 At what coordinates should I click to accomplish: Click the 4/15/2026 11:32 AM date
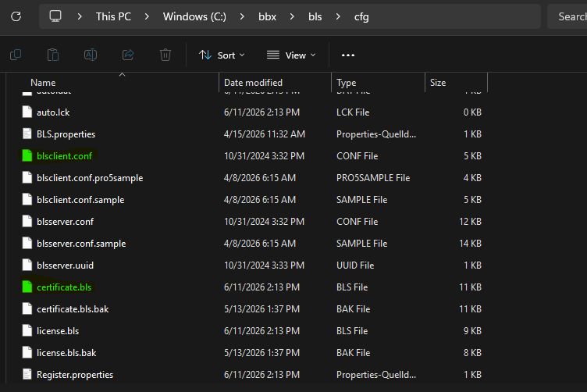[265, 134]
